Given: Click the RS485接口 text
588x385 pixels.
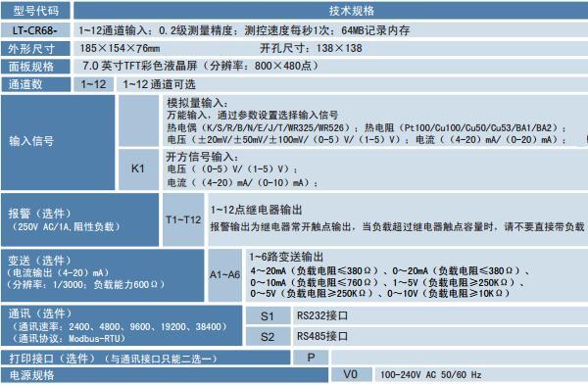Looking at the screenshot, I should [322, 336].
